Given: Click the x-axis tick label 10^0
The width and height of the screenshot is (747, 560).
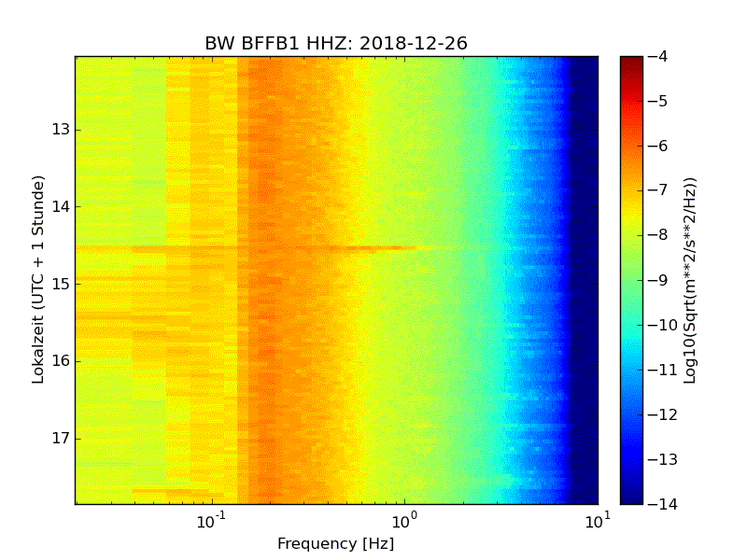Looking at the screenshot, I should point(404,521).
